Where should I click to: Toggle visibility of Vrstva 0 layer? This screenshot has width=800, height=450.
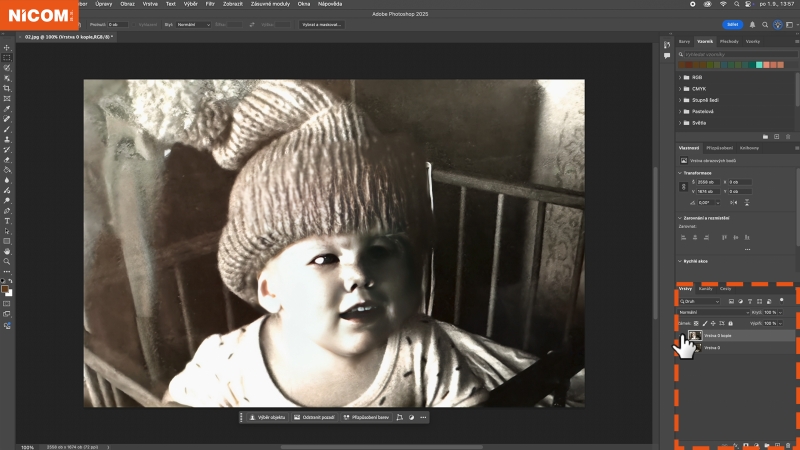click(x=683, y=348)
